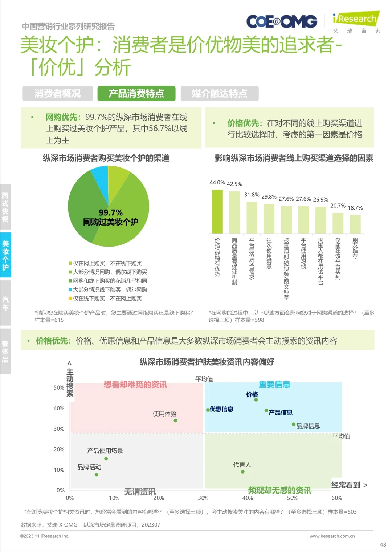
Task: Click the 44.0% bar for 价格/促销有优势
Action: (217, 211)
